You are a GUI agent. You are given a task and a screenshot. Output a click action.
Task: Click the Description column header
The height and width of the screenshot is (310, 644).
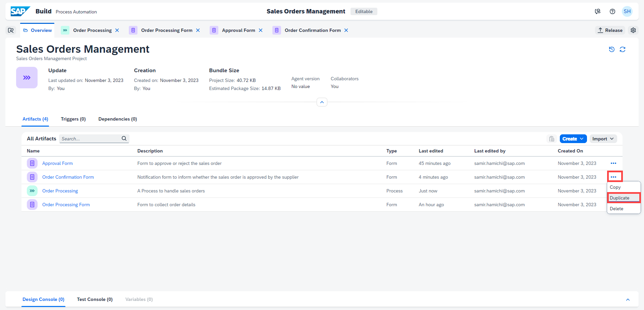tap(150, 151)
